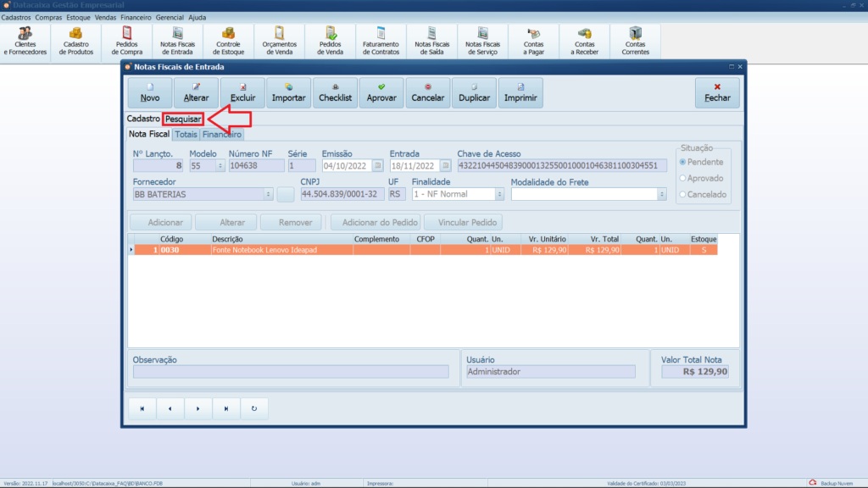Open Cadastro de Produtos icon
Image resolution: width=868 pixels, height=488 pixels.
pos(76,41)
